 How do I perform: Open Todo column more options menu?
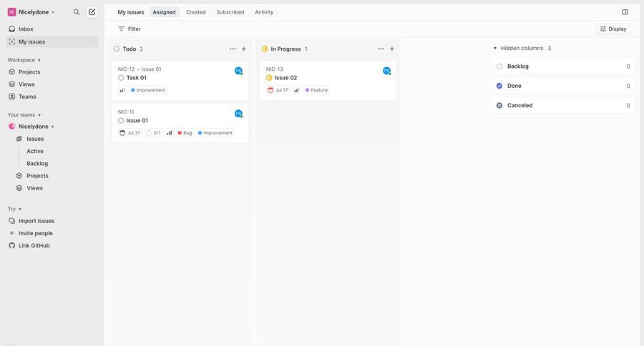tap(233, 49)
